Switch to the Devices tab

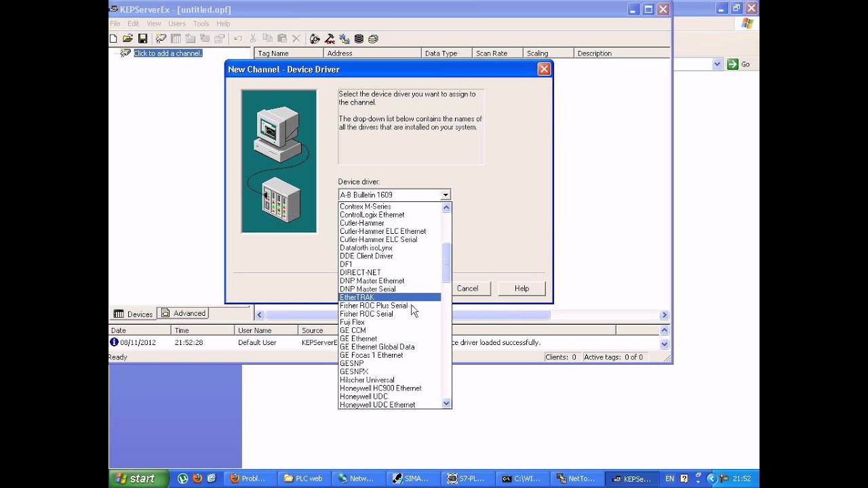tap(134, 314)
